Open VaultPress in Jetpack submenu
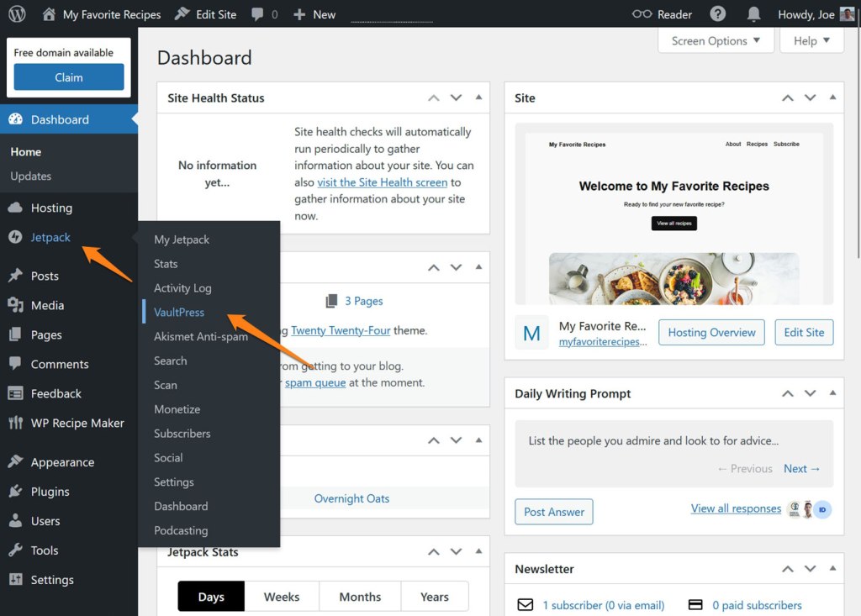This screenshot has width=861, height=616. click(x=179, y=312)
